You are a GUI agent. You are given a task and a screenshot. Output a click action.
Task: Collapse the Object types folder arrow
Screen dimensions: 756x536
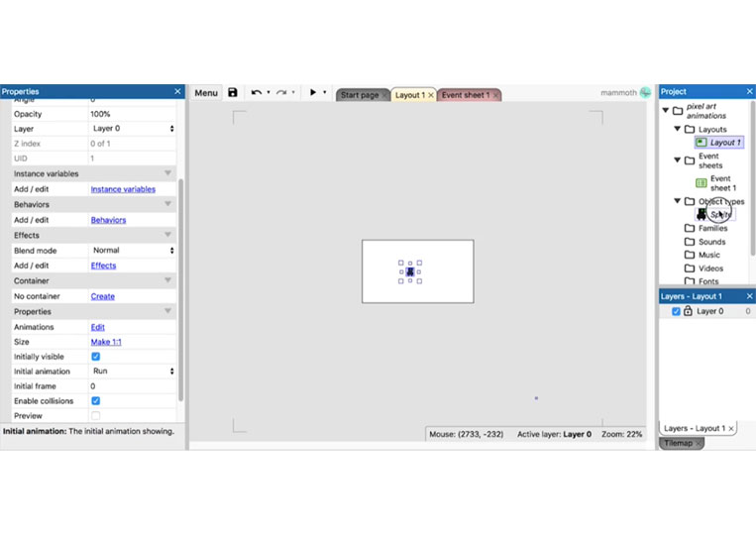(677, 200)
